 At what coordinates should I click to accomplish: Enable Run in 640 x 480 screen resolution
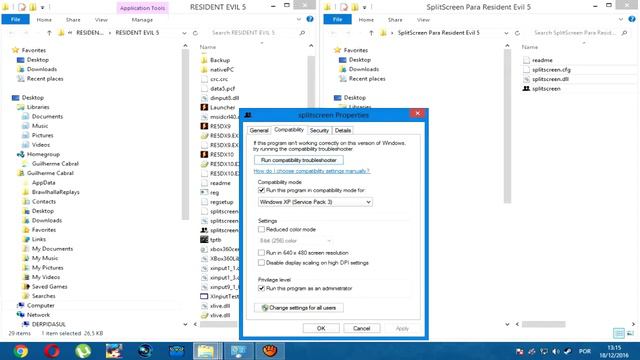(x=261, y=253)
